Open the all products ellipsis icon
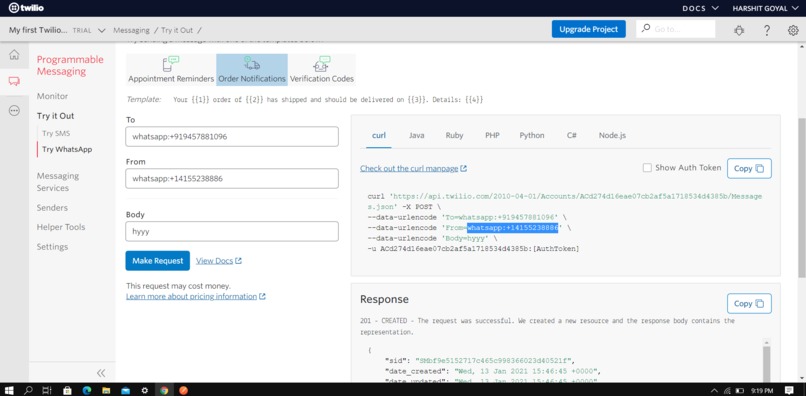This screenshot has height=396, width=806. (14, 110)
